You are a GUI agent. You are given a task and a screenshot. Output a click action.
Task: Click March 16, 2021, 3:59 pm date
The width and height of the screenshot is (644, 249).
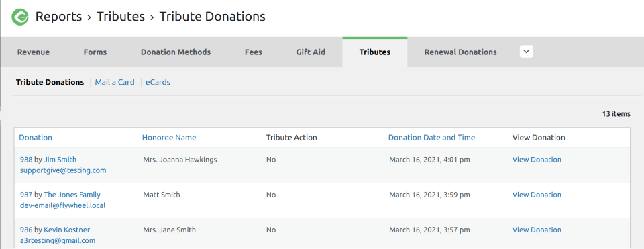tap(429, 195)
